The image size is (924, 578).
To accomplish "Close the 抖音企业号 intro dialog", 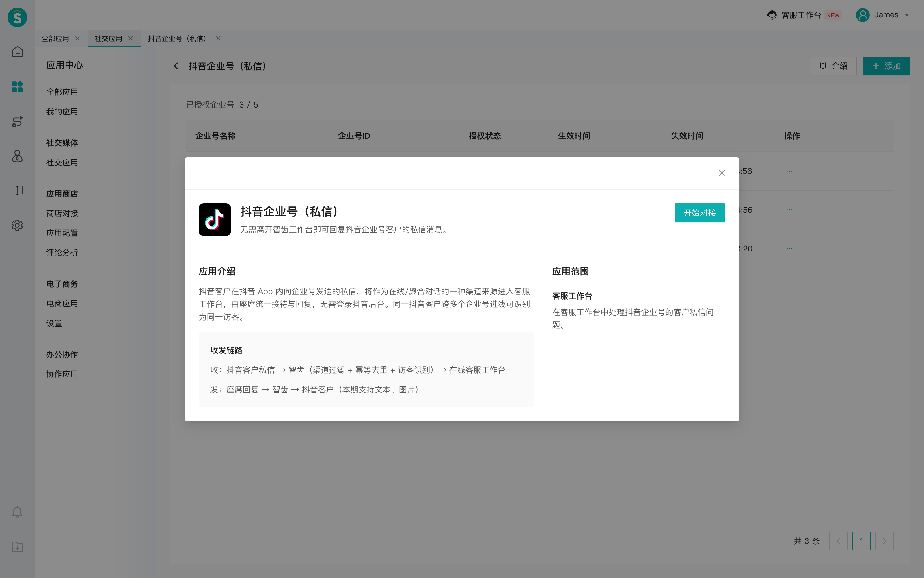I will (721, 173).
